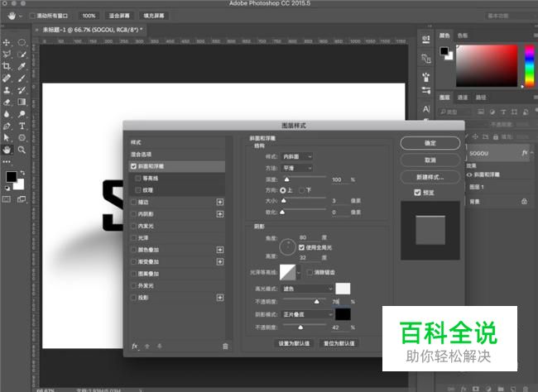The height and width of the screenshot is (392, 538).
Task: Click the 100% zoom button in options bar
Action: 89,16
